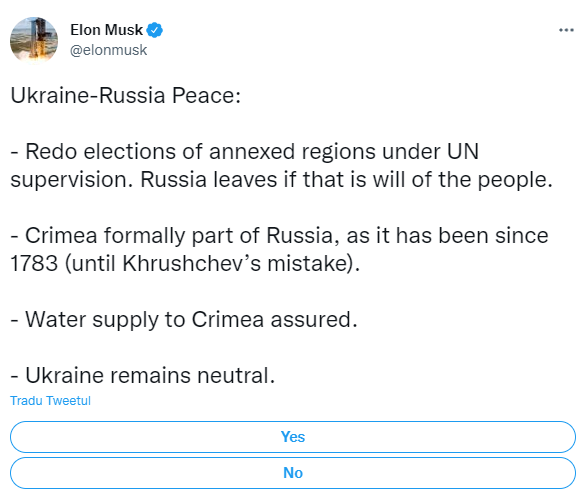Click the word 'people' in the tweet

(515, 180)
